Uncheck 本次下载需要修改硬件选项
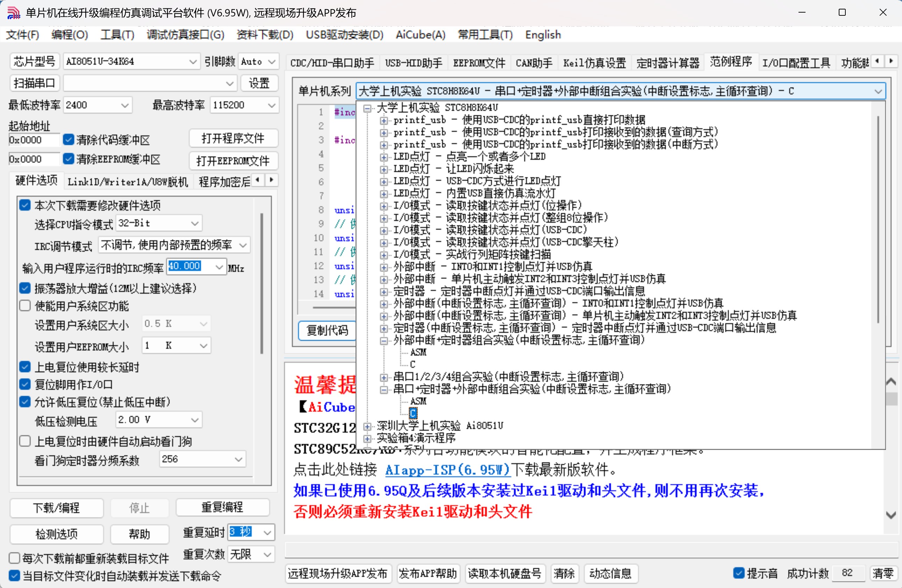Screen dimensions: 902x588 coord(25,205)
